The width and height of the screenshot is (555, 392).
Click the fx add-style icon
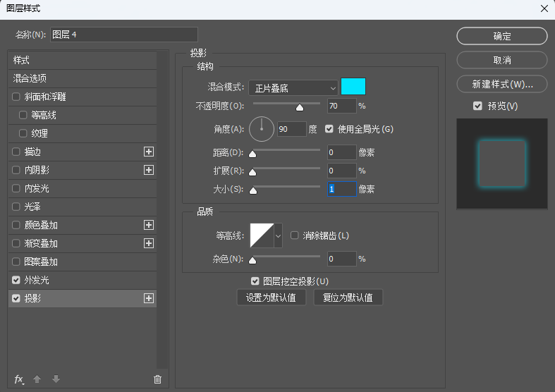tap(19, 379)
